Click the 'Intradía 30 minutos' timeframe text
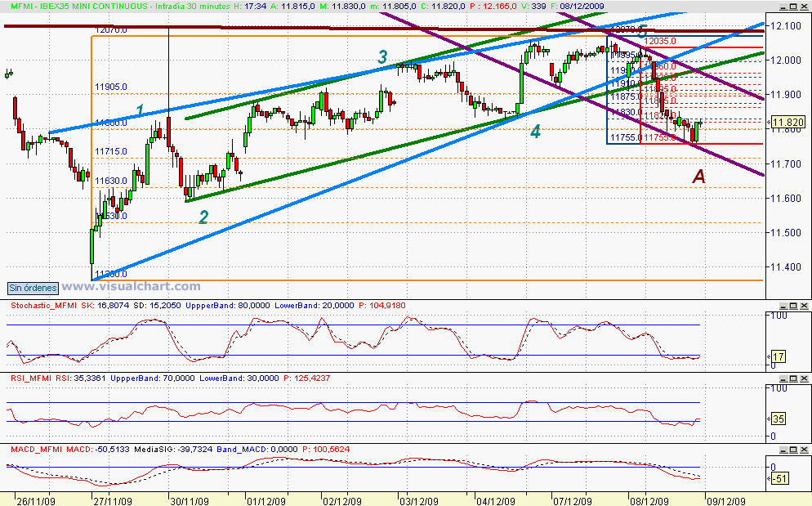The image size is (812, 506). [x=193, y=7]
